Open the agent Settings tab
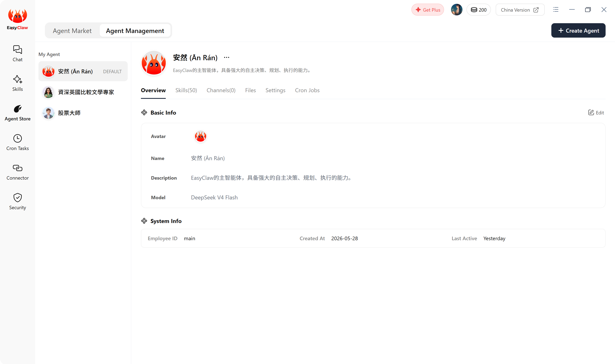This screenshot has height=364, width=615. pos(275,90)
